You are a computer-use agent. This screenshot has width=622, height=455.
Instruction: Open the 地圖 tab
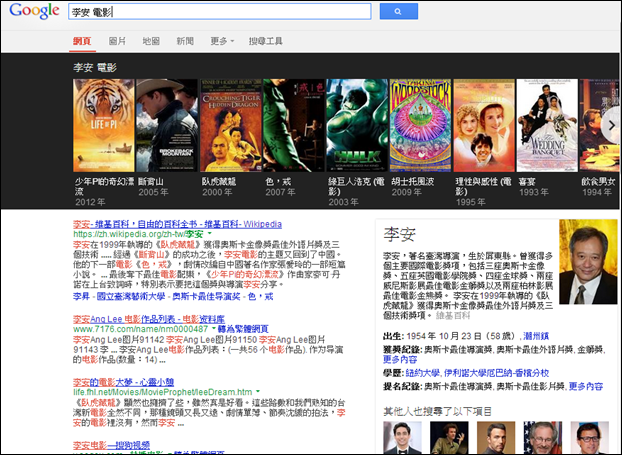pyautogui.click(x=151, y=41)
